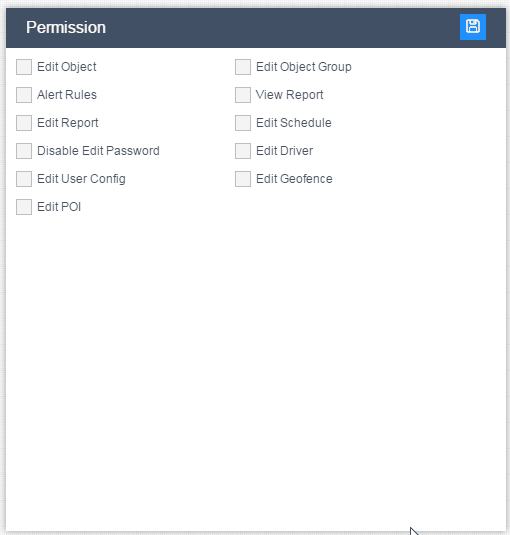The image size is (510, 535).
Task: Enable the Edit Report checkbox
Action: point(24,123)
